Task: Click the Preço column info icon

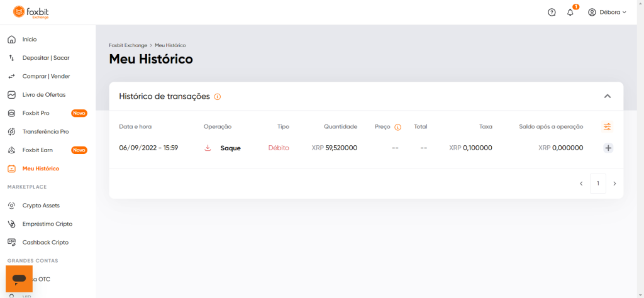Action: click(397, 127)
